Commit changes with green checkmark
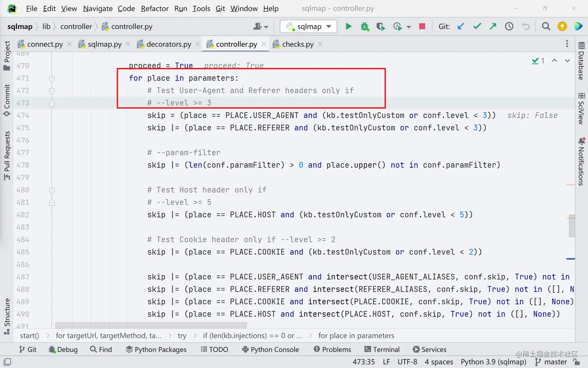 pos(477,26)
